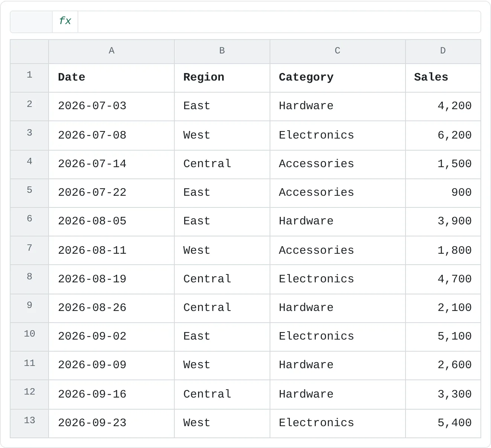
Task: Select the cell with date 2026-09-02
Action: [111, 337]
